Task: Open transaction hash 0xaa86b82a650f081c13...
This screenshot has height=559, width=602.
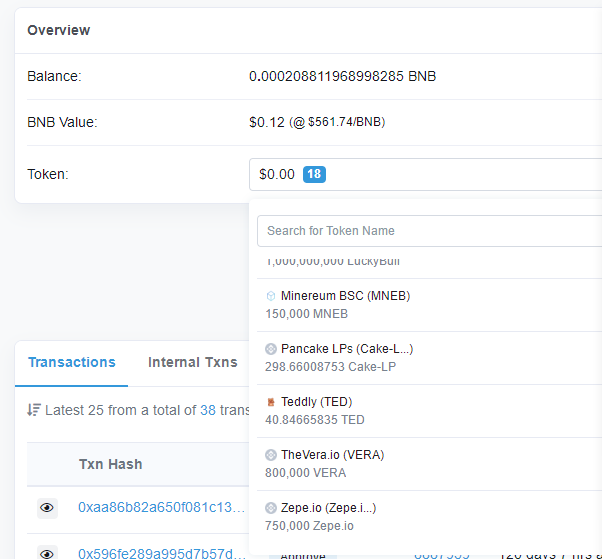Action: click(x=162, y=508)
